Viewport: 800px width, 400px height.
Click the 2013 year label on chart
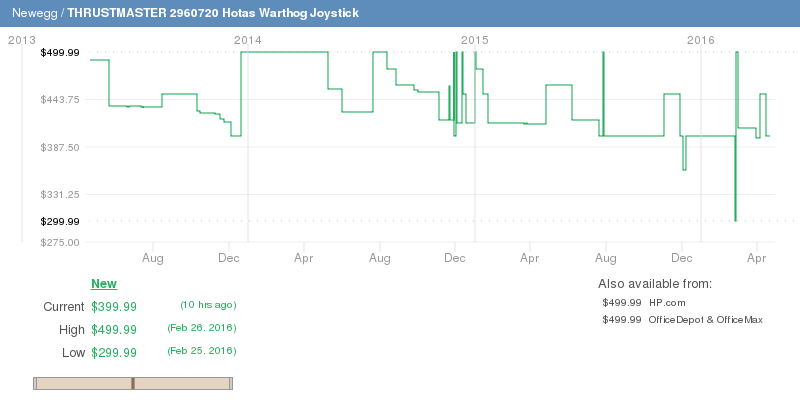[22, 40]
